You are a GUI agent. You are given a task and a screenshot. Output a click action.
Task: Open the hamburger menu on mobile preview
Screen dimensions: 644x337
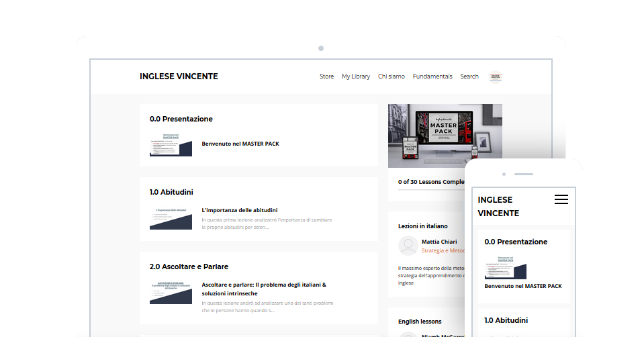[x=561, y=199]
